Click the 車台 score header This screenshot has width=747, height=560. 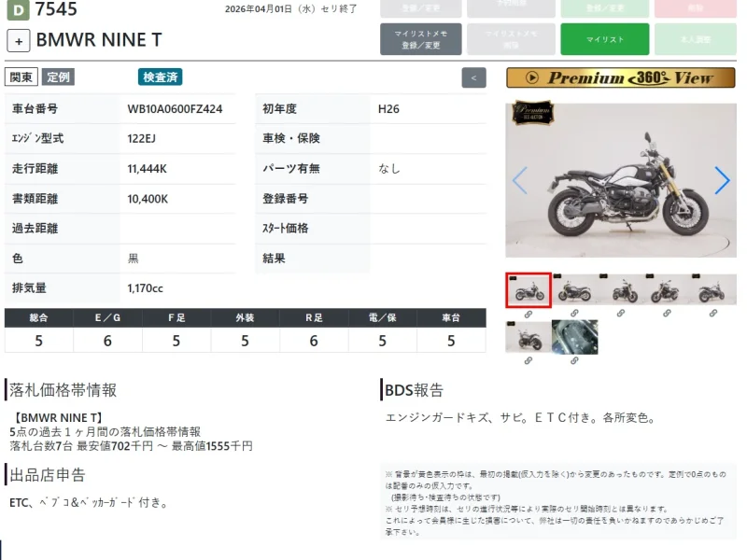(x=451, y=317)
